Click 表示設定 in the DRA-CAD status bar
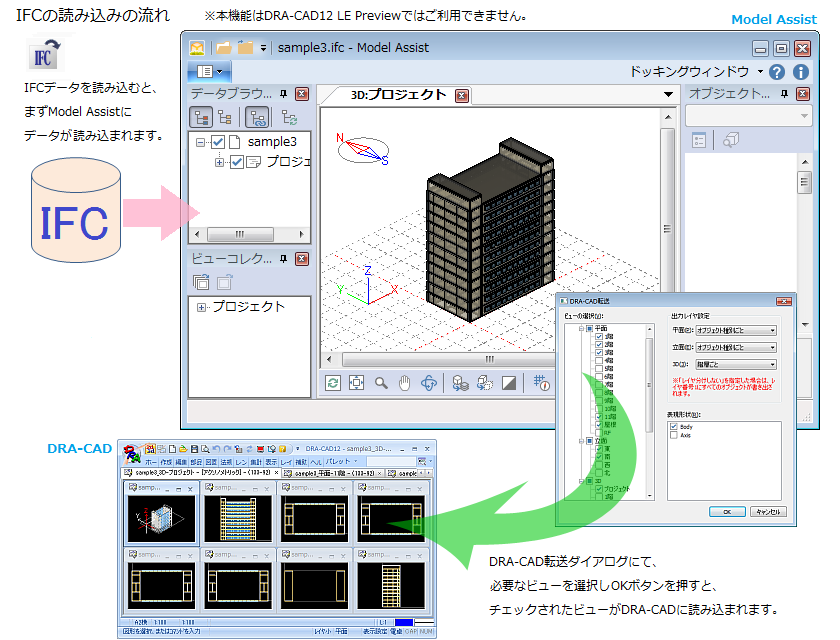The width and height of the screenshot is (840, 640). point(375,632)
